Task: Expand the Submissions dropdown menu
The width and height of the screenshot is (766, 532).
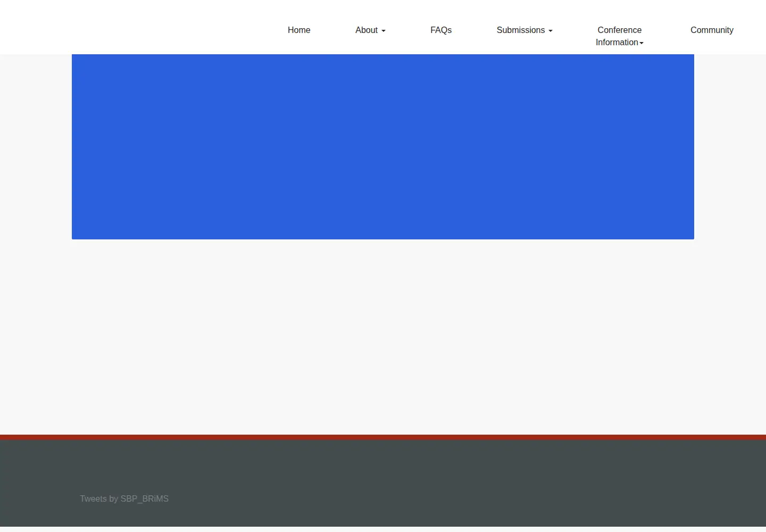Action: 524,30
